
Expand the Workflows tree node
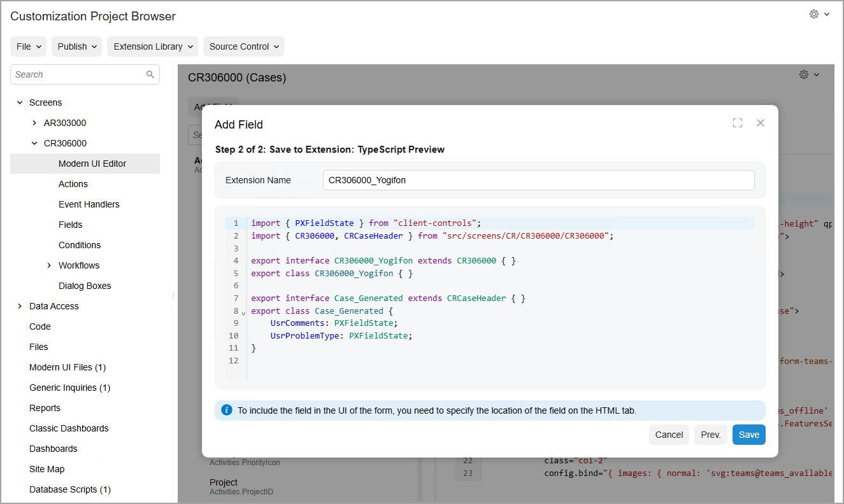coord(49,265)
